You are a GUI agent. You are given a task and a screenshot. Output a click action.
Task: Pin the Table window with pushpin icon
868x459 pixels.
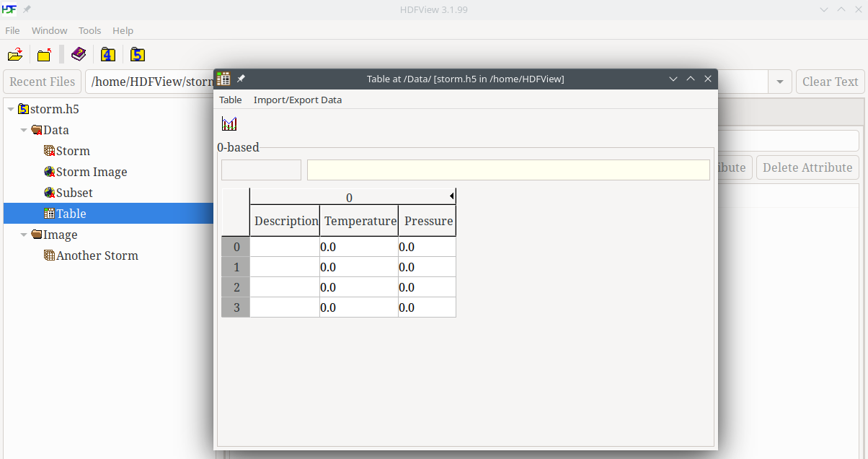coord(242,79)
